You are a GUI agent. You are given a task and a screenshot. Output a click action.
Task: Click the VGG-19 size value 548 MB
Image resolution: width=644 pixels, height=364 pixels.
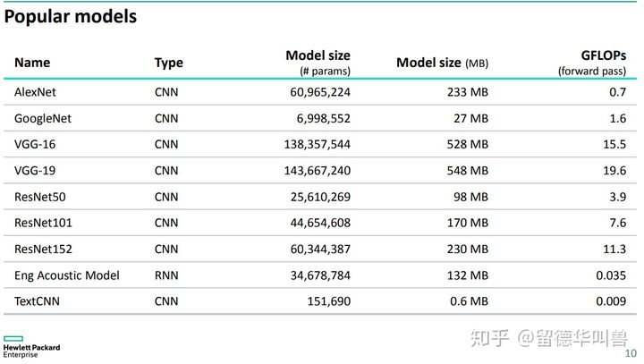pos(468,171)
